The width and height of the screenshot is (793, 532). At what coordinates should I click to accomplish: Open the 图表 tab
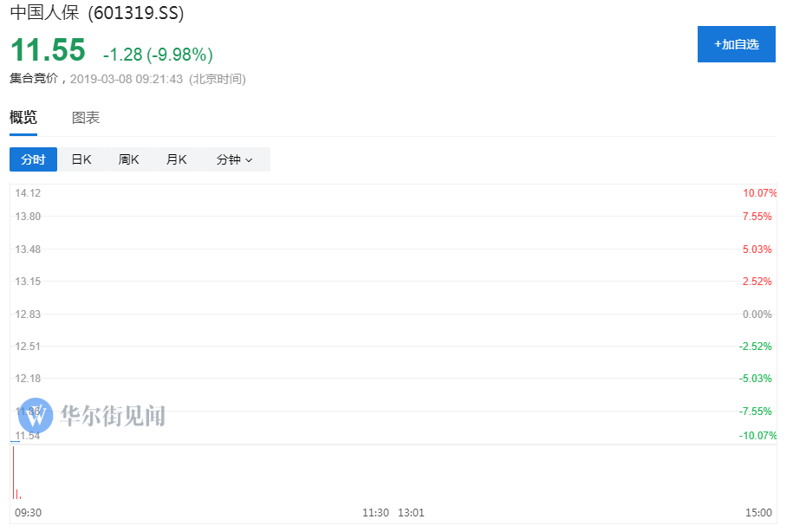click(86, 118)
